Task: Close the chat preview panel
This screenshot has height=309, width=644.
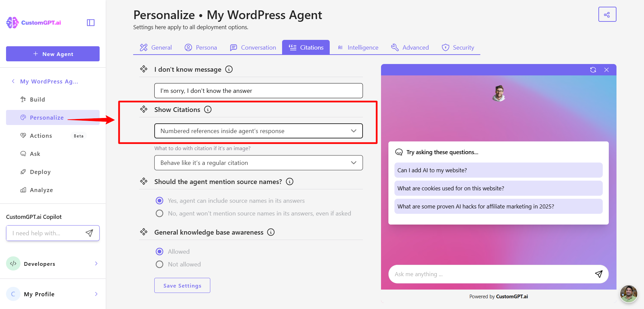Action: (x=606, y=70)
